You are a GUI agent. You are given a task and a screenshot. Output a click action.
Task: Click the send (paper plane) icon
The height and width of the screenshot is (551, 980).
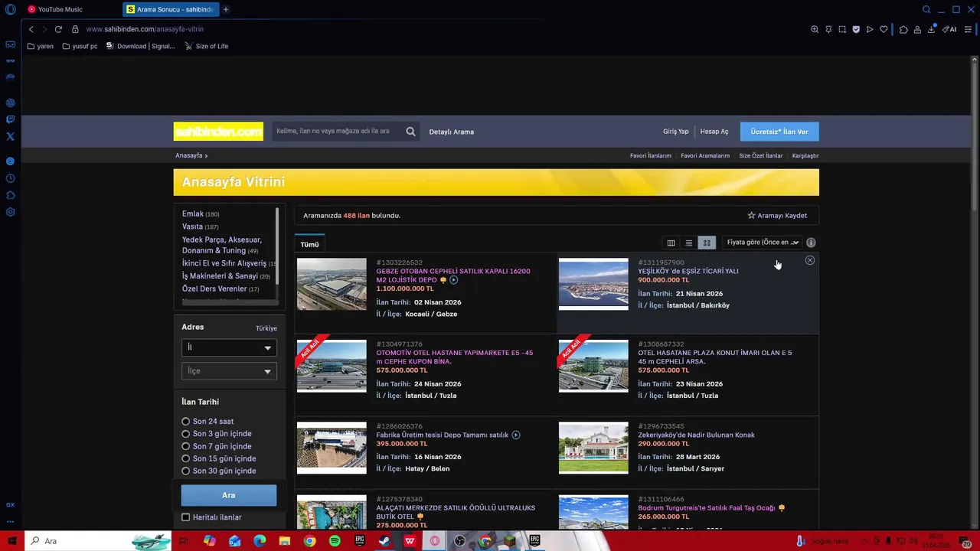coord(870,29)
